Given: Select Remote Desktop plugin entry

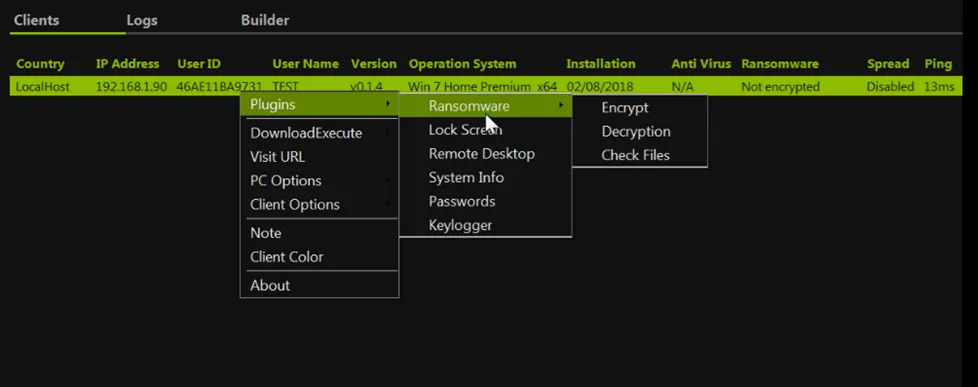Looking at the screenshot, I should click(x=485, y=154).
